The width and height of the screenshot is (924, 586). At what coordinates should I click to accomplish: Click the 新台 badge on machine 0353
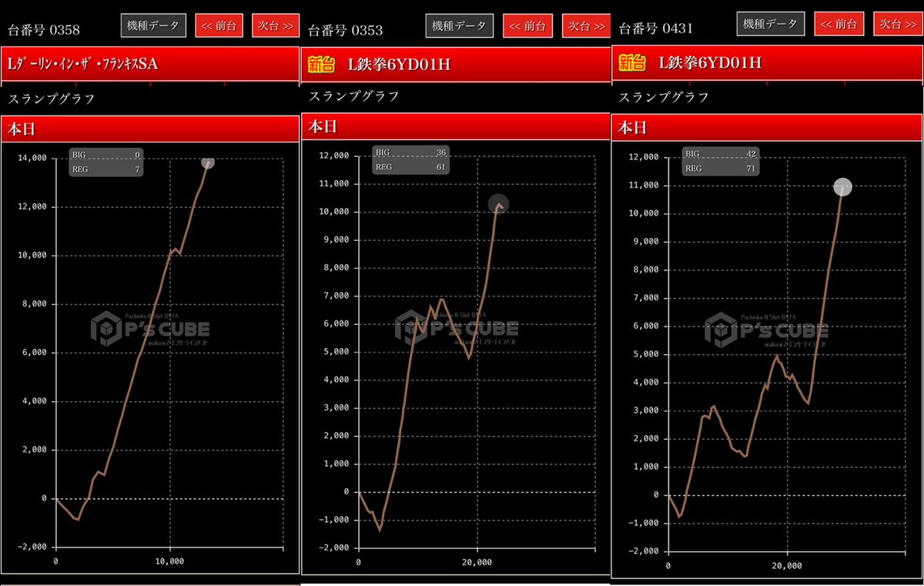click(323, 65)
